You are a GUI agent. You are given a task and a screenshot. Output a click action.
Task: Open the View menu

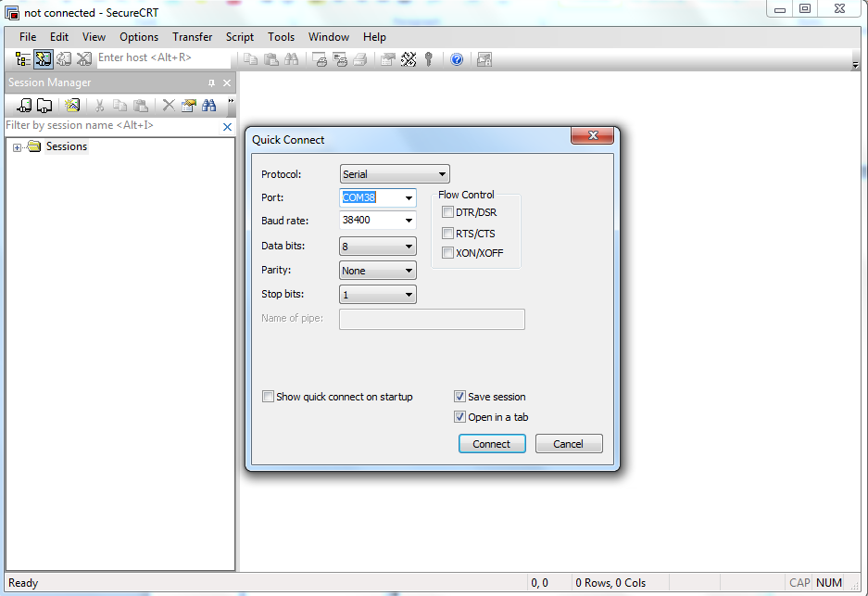(x=94, y=37)
